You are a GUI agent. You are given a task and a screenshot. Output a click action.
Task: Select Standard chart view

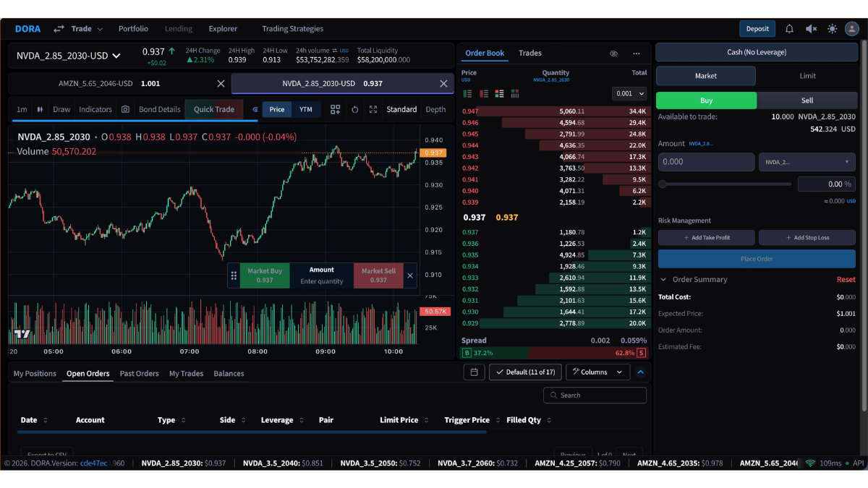(401, 109)
